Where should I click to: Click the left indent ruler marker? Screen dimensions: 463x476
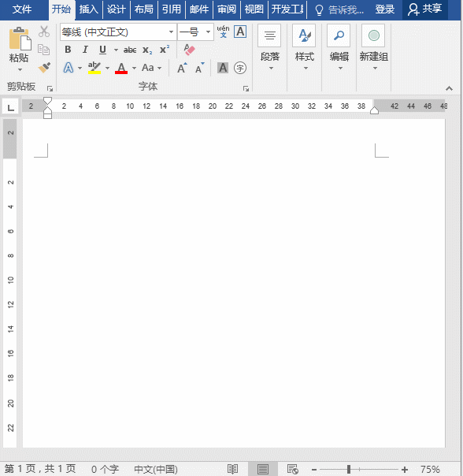47,115
